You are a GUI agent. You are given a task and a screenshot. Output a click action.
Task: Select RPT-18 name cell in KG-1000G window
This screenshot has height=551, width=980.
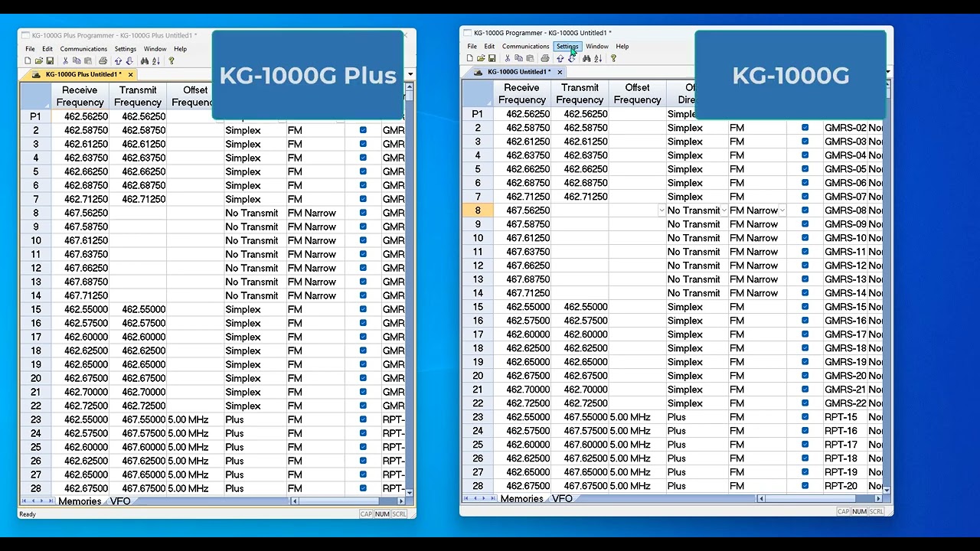click(845, 458)
